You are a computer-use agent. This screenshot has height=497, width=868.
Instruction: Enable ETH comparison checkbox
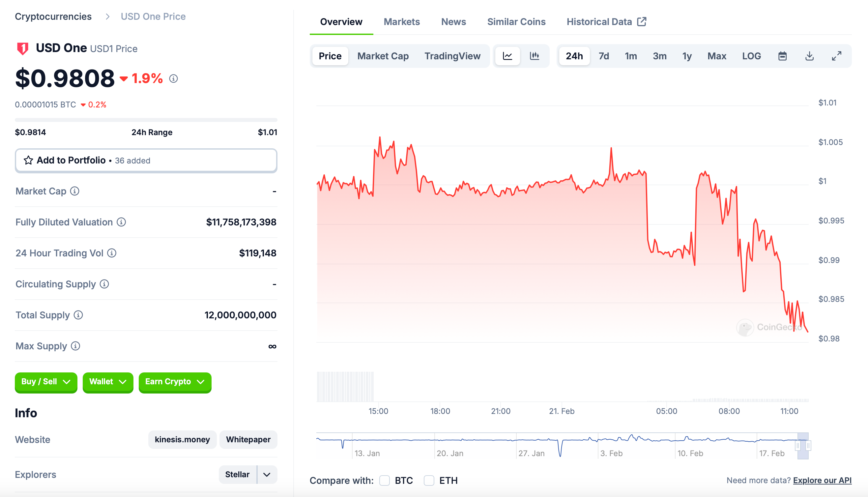[x=429, y=480]
